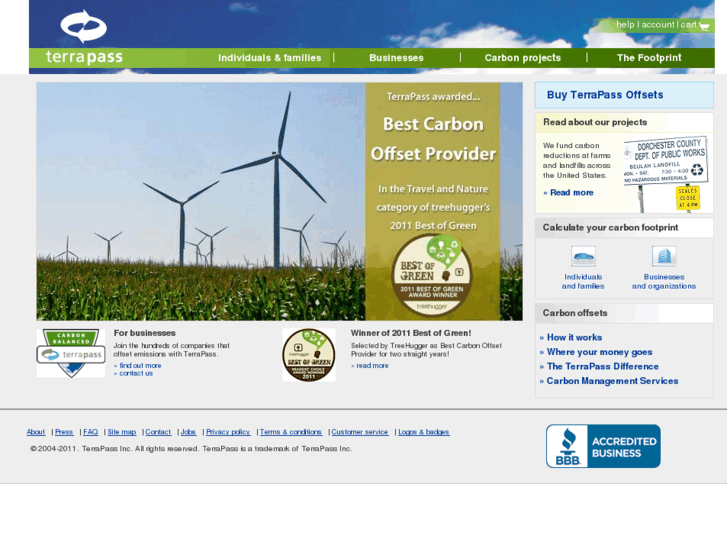Open Privacy policy footer link
The width and height of the screenshot is (727, 545).
228,432
